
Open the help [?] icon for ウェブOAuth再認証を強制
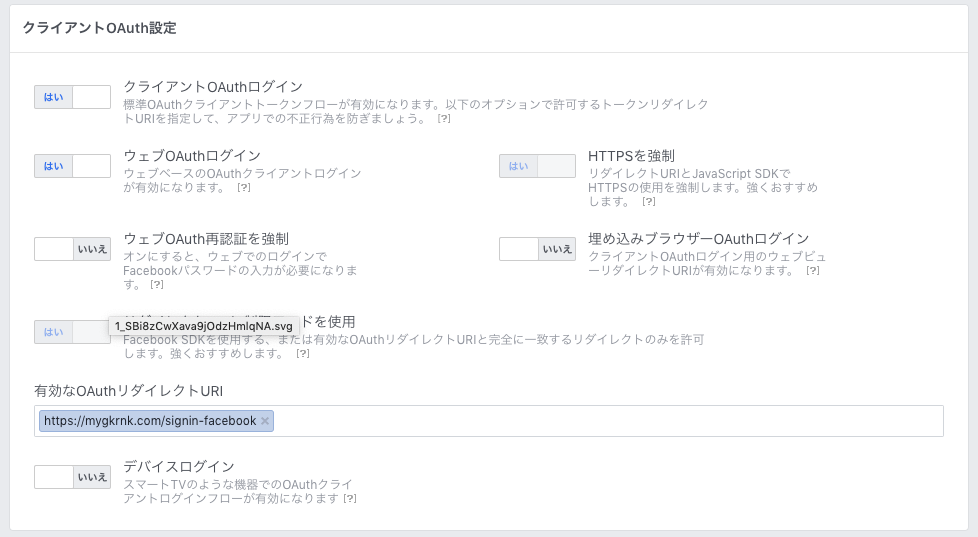point(157,284)
